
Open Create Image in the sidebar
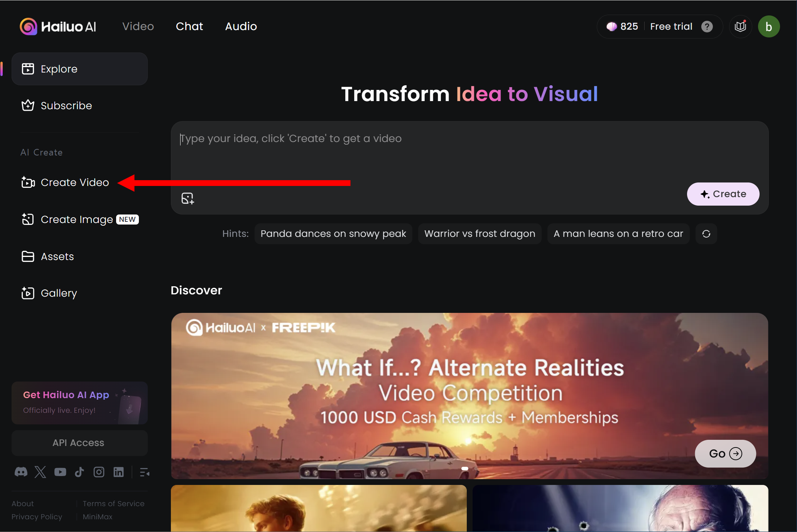(x=77, y=220)
